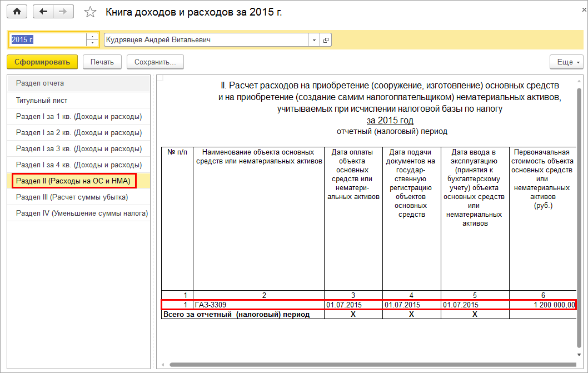Image resolution: width=588 pixels, height=373 pixels.
Task: Go to the Home page icon
Action: tap(17, 12)
